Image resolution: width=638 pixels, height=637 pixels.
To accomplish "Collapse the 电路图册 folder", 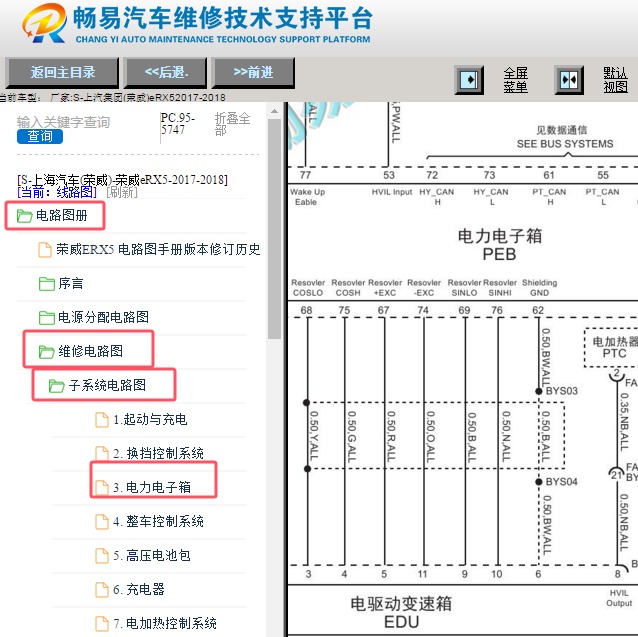I will coord(62,215).
